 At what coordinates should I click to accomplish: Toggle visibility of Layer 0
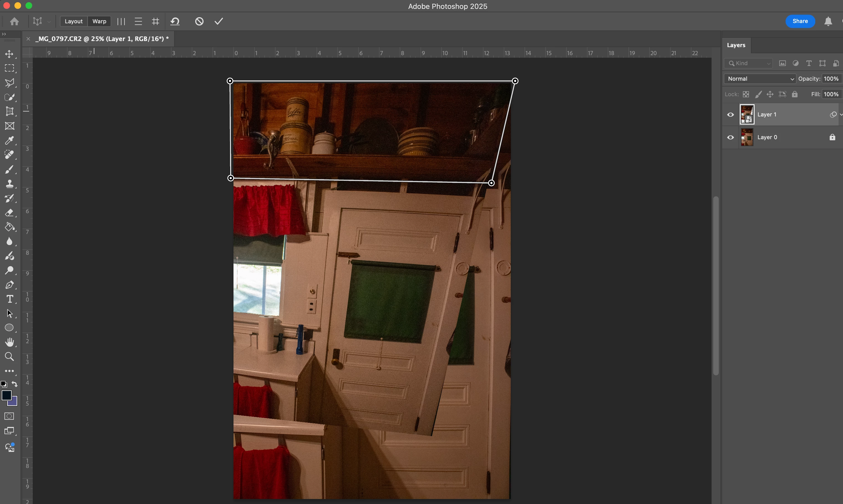[x=730, y=138]
